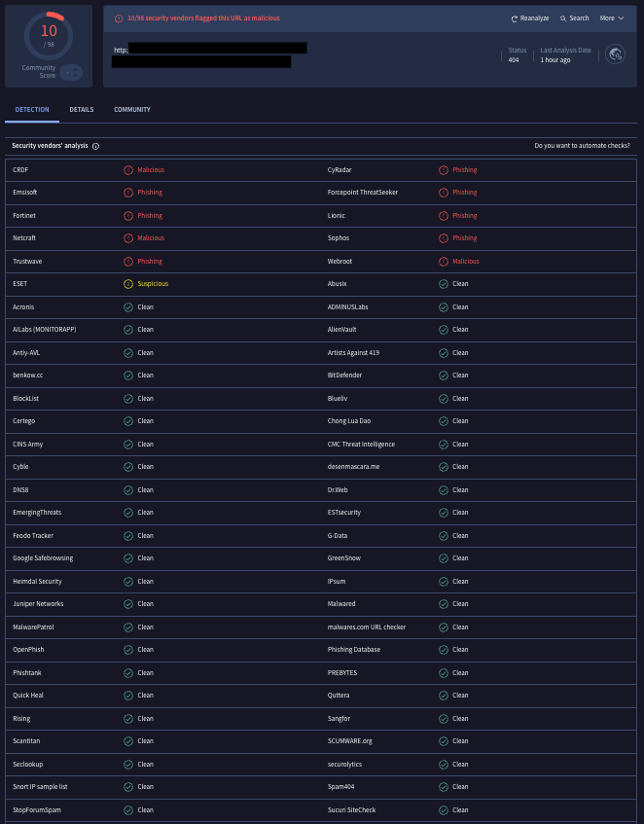The height and width of the screenshot is (824, 644).
Task: Click the Status 404 value
Action: (514, 60)
